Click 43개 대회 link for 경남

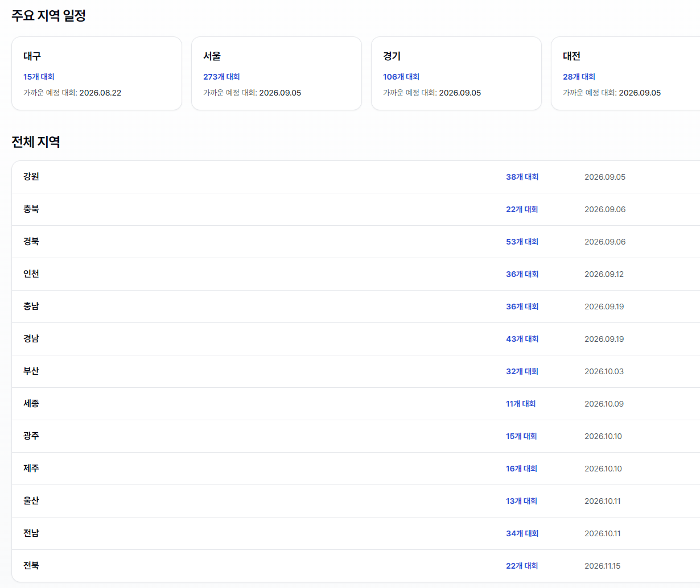point(522,339)
